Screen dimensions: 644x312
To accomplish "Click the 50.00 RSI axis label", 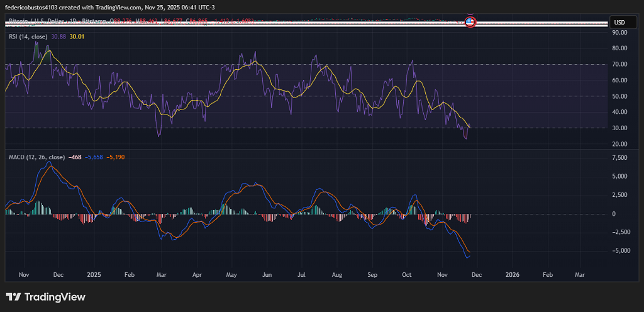I will click(619, 96).
